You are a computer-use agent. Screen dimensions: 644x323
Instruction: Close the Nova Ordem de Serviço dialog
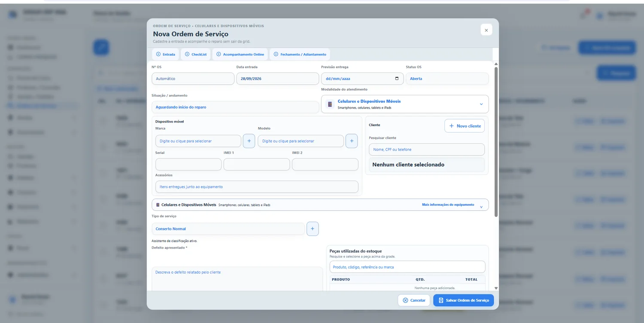click(486, 30)
